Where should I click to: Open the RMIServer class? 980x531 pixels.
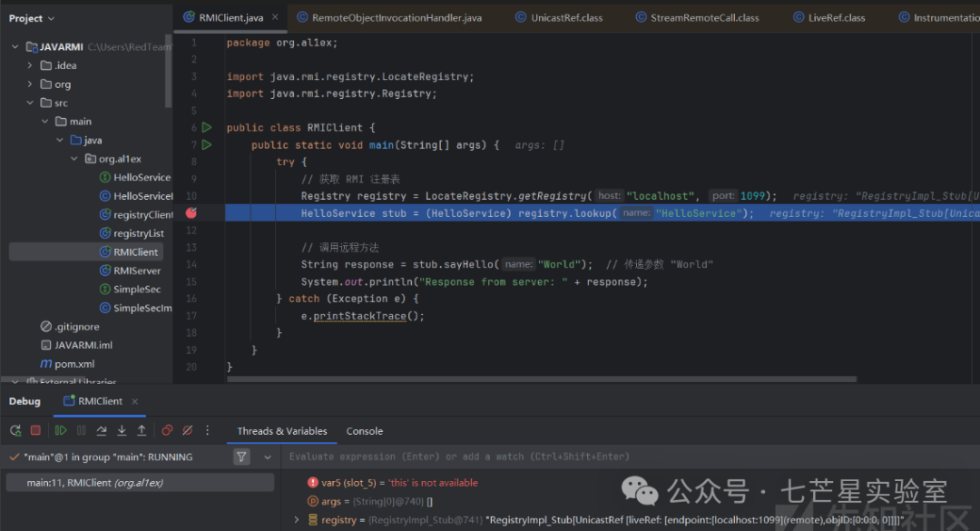point(130,270)
